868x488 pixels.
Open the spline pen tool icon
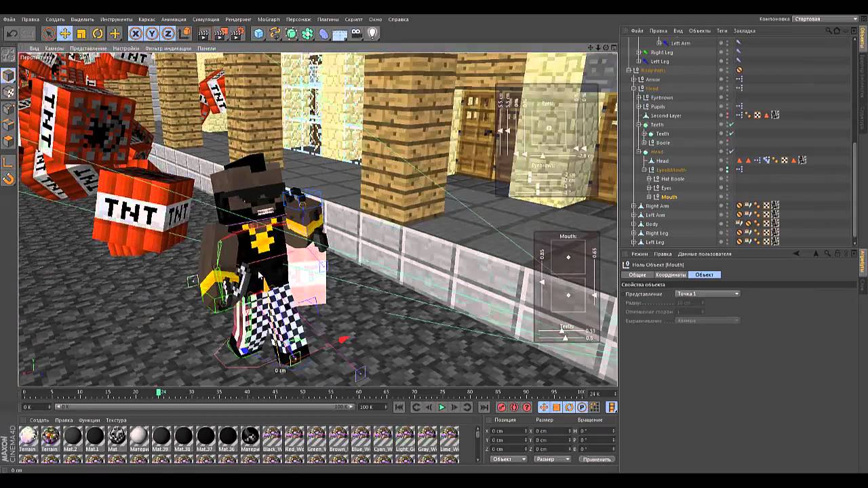(275, 33)
